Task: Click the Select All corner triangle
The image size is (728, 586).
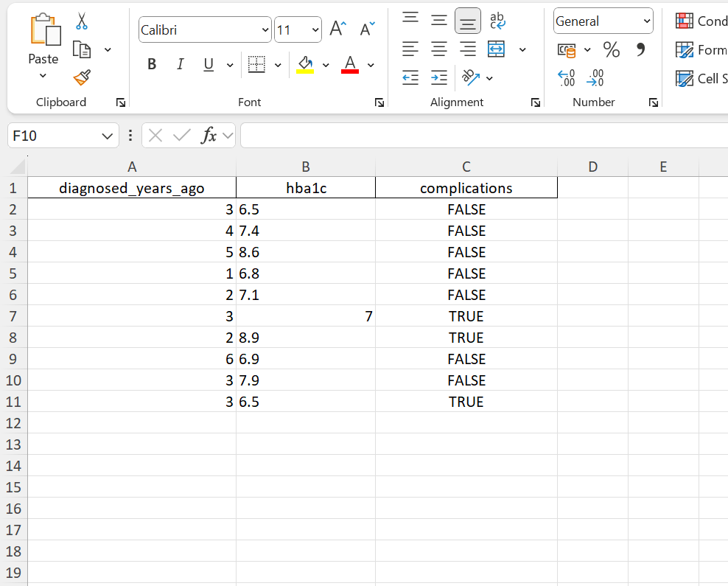Action: (18, 167)
